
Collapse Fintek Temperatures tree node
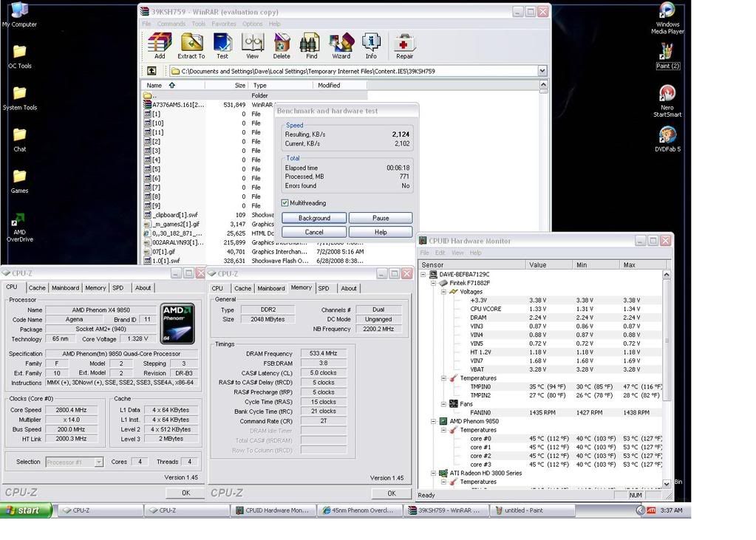(443, 378)
